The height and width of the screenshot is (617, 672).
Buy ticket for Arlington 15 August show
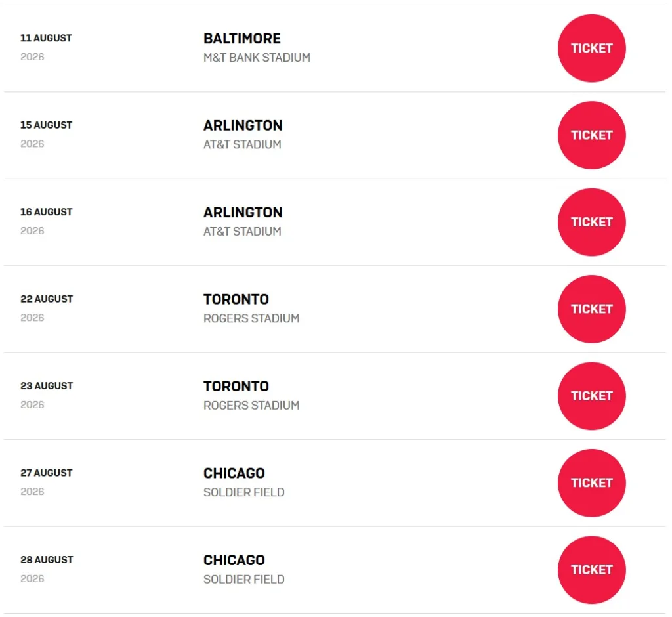tap(591, 135)
